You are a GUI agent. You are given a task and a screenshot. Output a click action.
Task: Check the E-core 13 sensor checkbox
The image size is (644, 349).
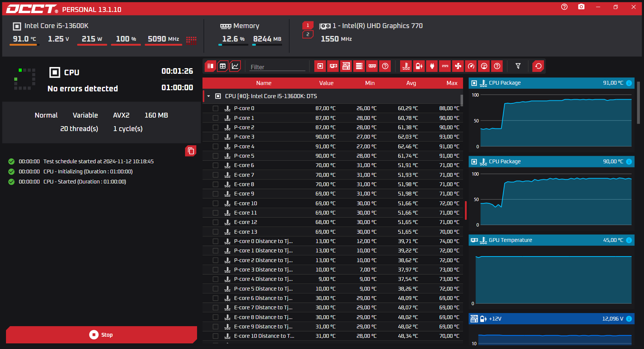(215, 232)
